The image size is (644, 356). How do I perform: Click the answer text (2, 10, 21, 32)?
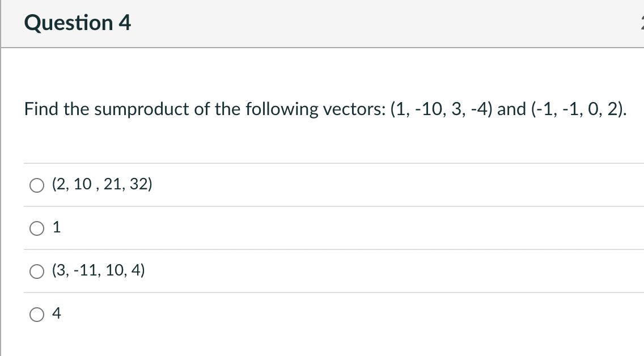tap(101, 184)
